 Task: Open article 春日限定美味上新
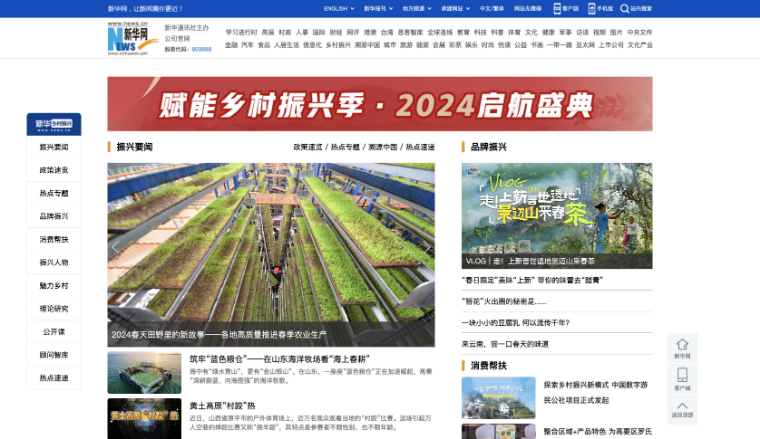(532, 280)
